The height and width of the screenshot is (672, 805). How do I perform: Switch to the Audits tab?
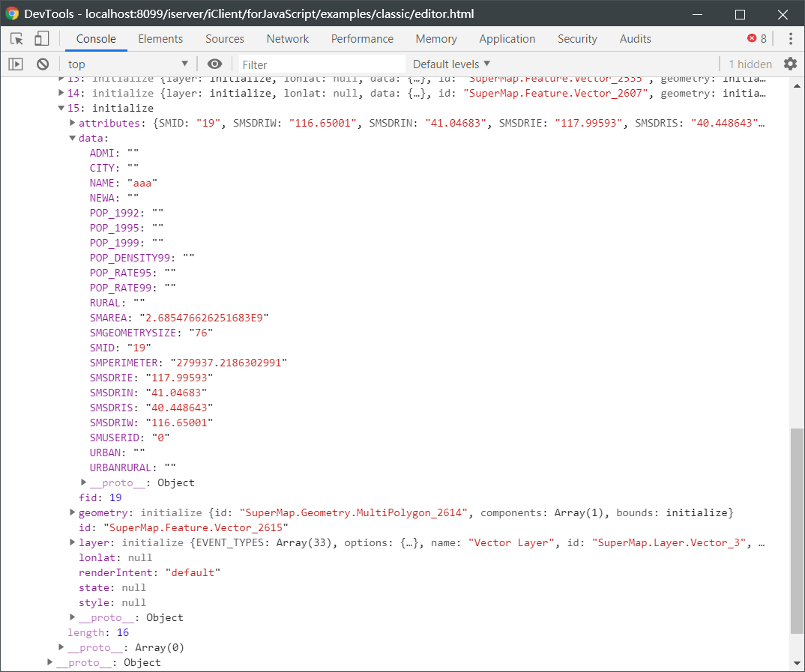[x=635, y=39]
